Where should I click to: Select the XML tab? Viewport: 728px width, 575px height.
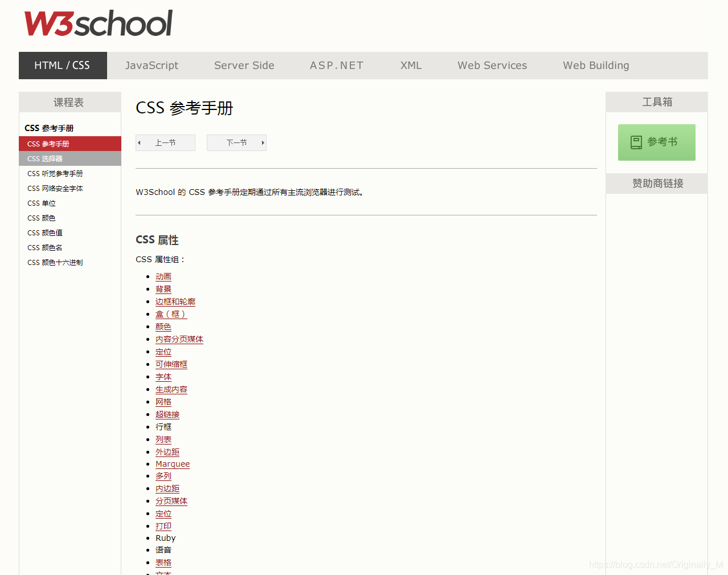(411, 66)
